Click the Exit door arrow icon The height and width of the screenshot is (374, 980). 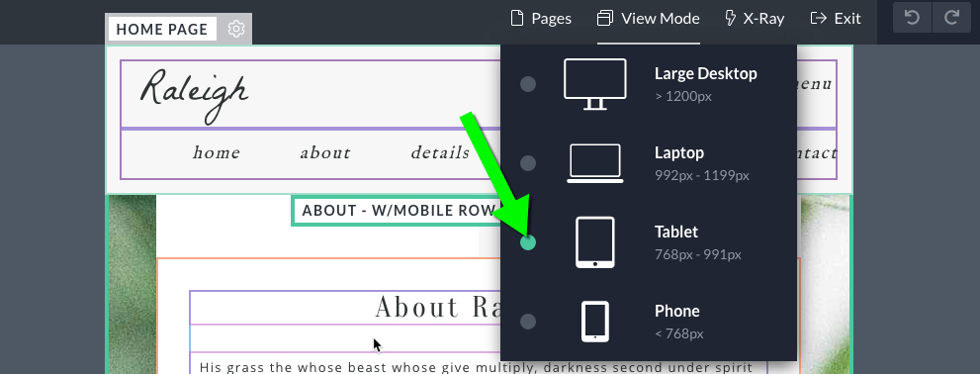click(x=818, y=18)
